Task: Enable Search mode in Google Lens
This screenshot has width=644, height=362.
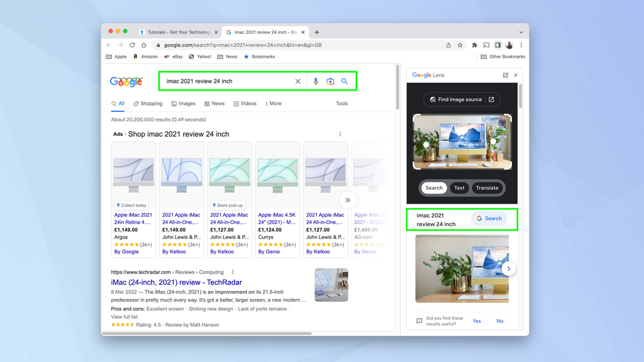Action: (x=433, y=187)
